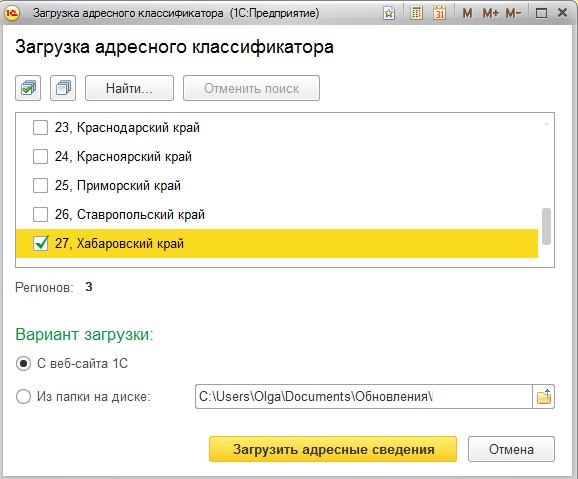This screenshot has height=479, width=578.
Task: Select the 24, Красноярский край row
Action: click(277, 157)
